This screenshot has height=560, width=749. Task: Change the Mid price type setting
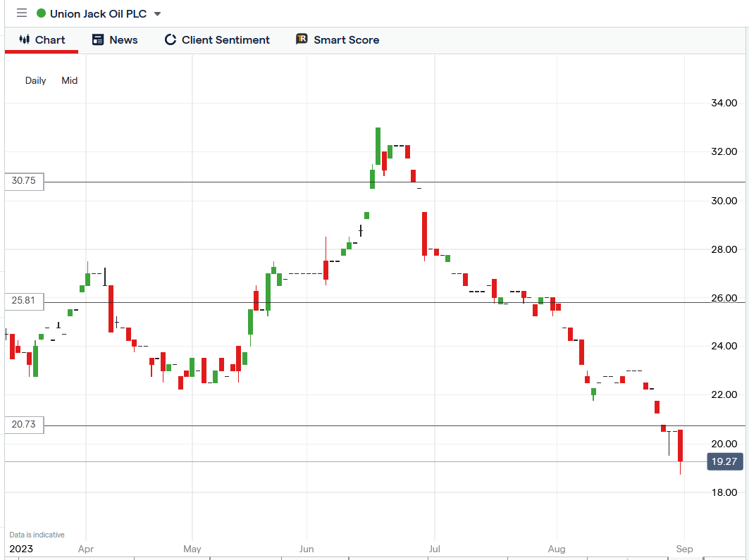pos(69,81)
